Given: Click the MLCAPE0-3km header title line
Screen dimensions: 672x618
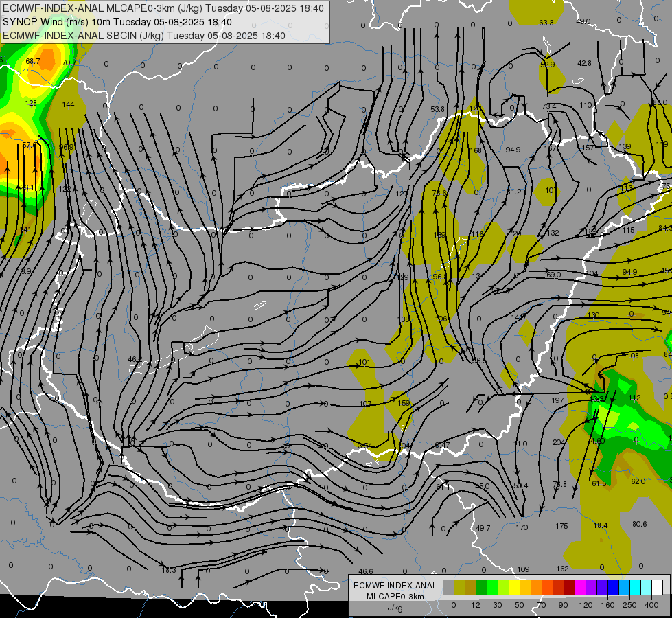Looking at the screenshot, I should pyautogui.click(x=163, y=8).
